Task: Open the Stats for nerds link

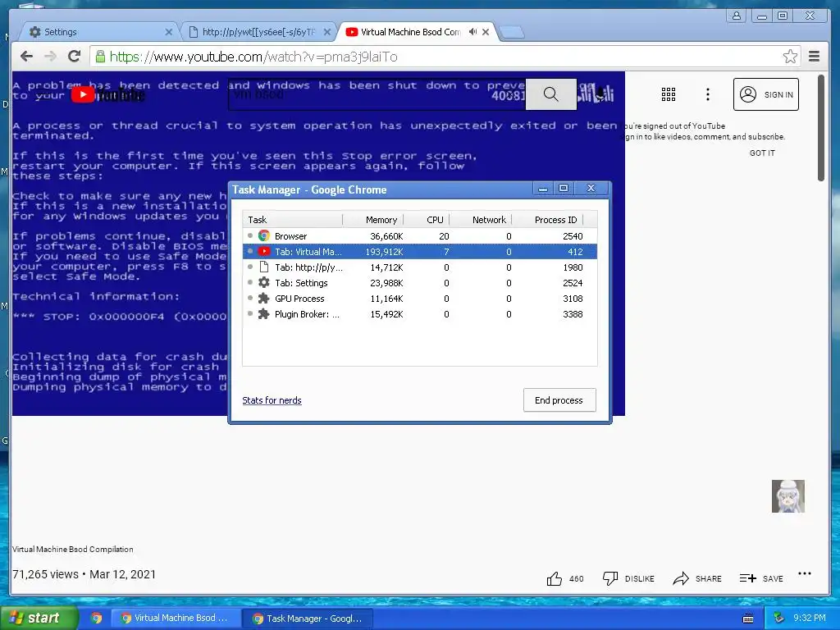Action: coord(272,400)
